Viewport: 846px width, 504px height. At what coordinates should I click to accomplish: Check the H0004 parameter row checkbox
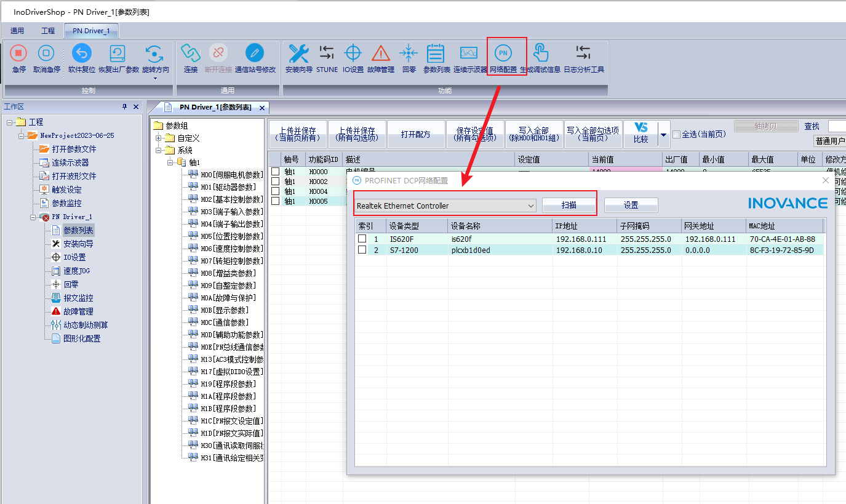tap(276, 191)
